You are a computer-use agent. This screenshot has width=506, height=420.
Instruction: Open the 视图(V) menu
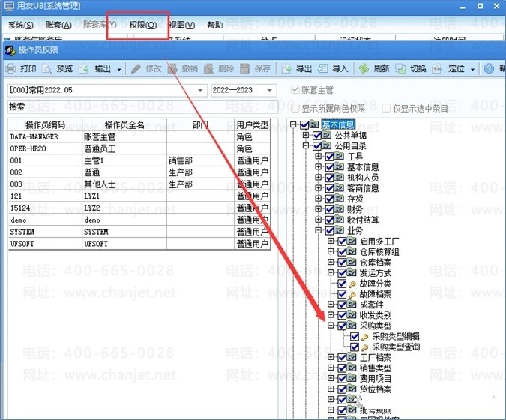coord(182,25)
